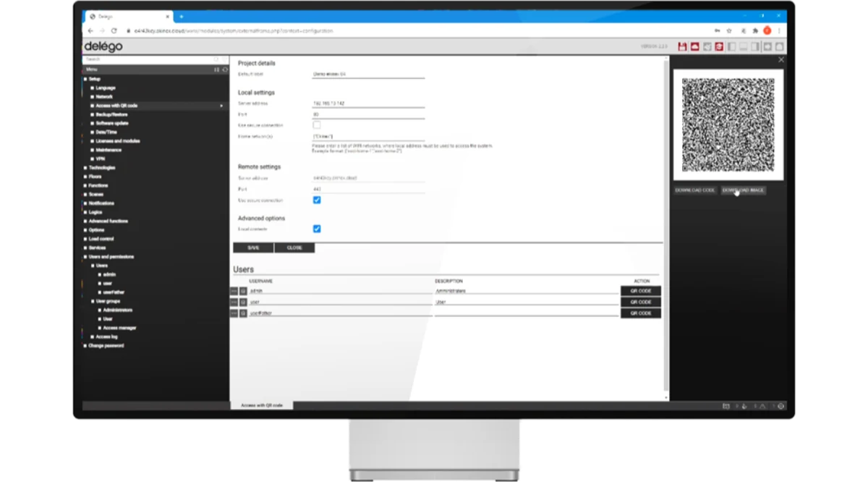Close the QR code side panel
The width and height of the screenshot is (868, 482).
(x=780, y=59)
